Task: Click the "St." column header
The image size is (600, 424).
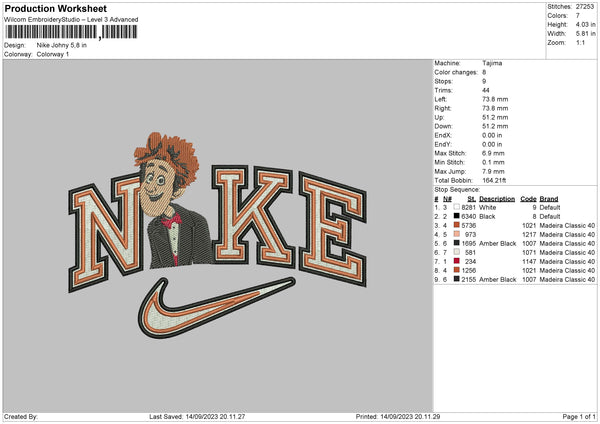Action: point(471,199)
